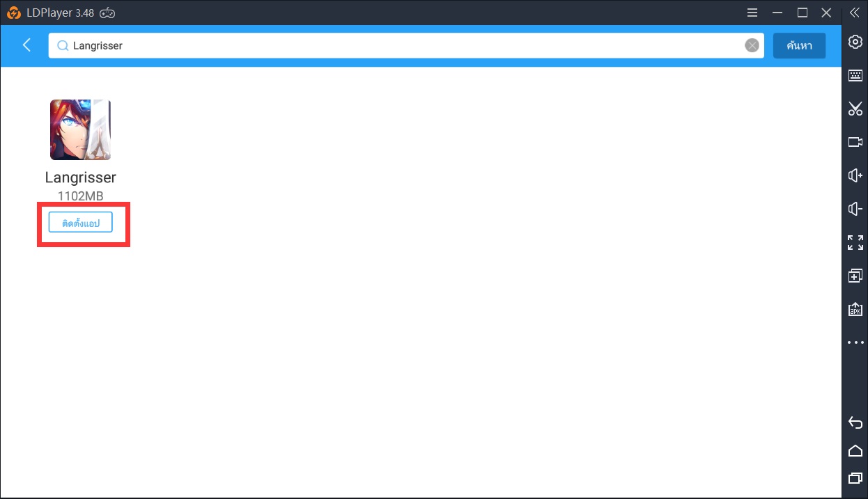Install an APK file from sidebar

(855, 309)
